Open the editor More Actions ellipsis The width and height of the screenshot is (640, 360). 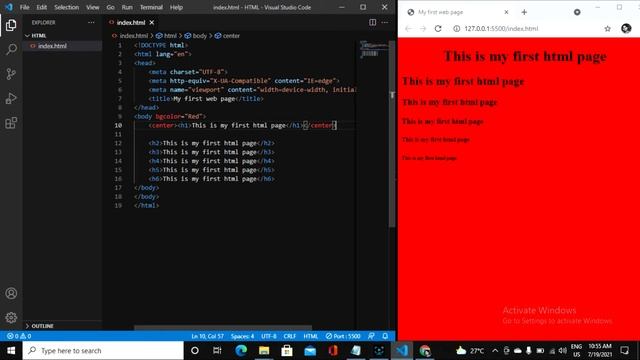[x=384, y=22]
